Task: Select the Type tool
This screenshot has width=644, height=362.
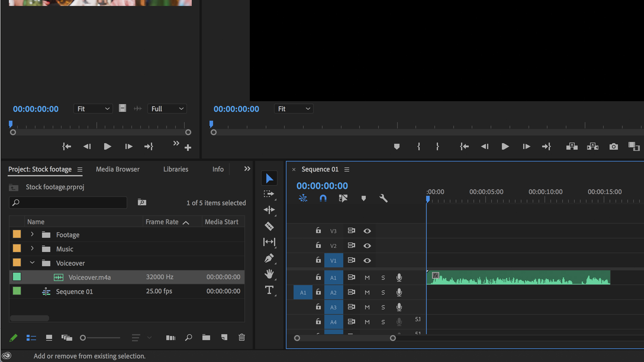Action: click(x=269, y=290)
